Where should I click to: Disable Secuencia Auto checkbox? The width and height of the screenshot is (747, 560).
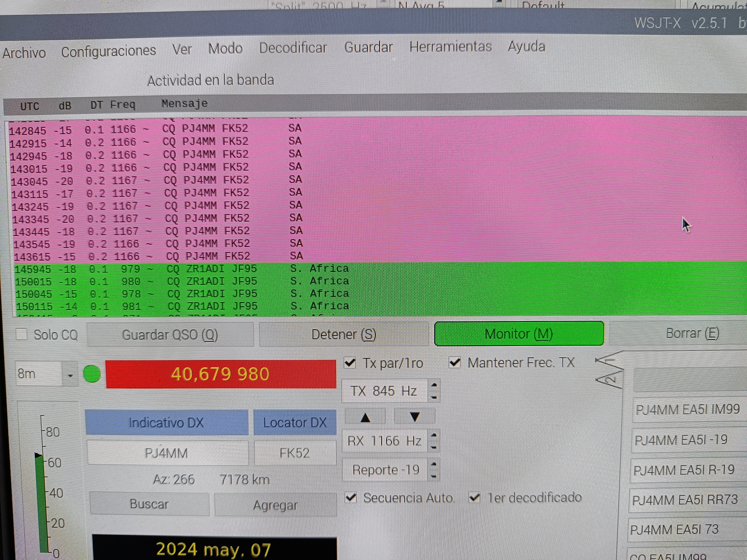click(351, 497)
